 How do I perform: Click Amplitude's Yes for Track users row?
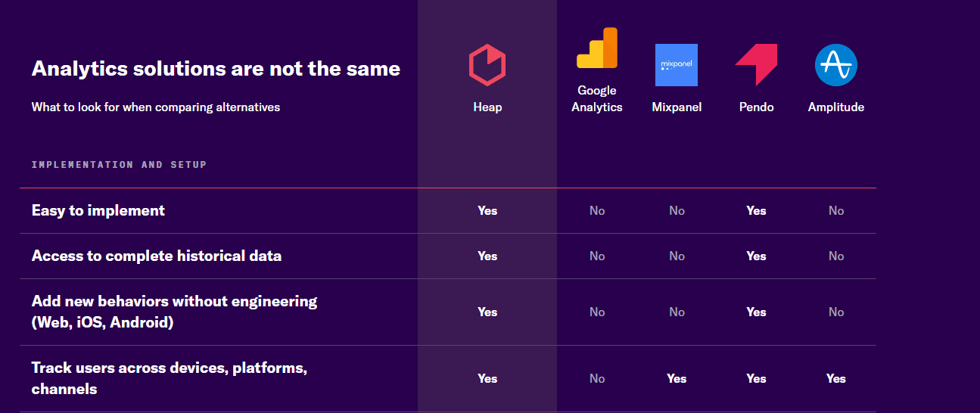point(835,379)
